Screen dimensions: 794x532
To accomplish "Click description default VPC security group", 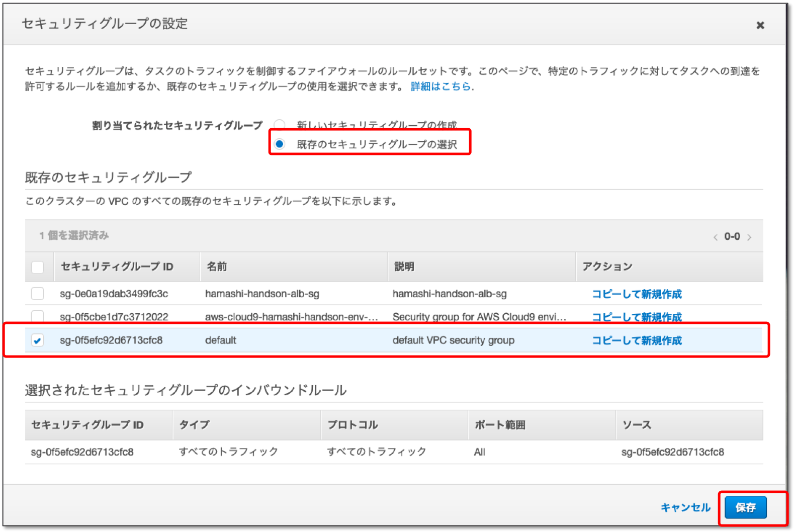I will click(454, 340).
